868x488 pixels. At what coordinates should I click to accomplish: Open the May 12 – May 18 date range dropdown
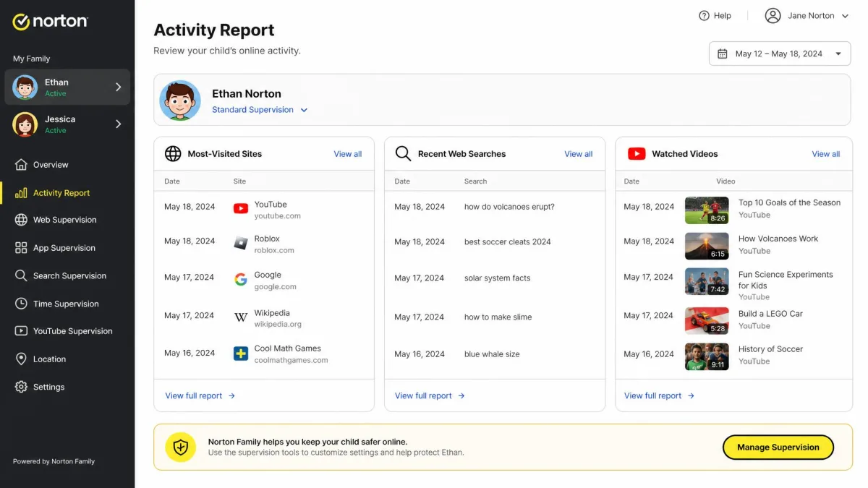780,53
